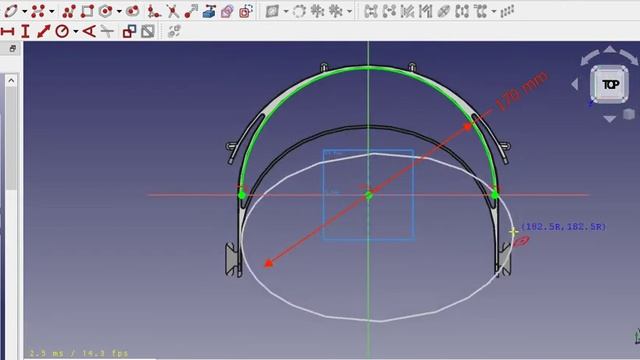Select the trim edge tool
The height and width of the screenshot is (360, 640).
(172, 11)
